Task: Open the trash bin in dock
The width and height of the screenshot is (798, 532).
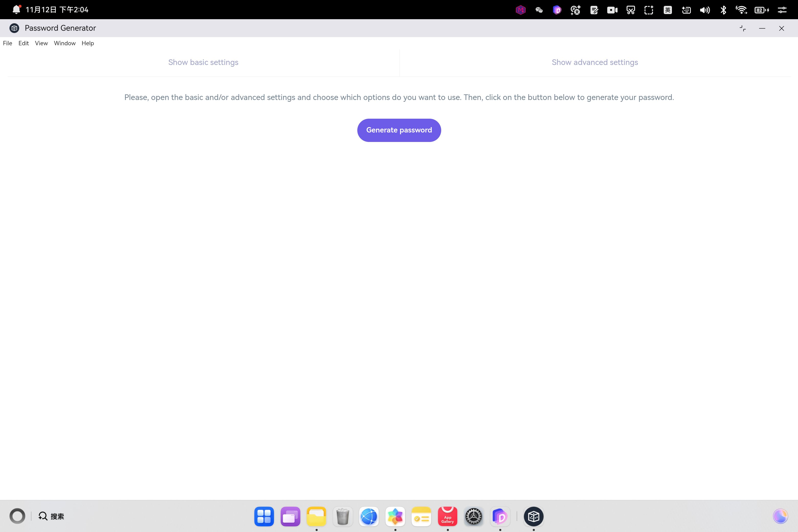Action: coord(343,516)
